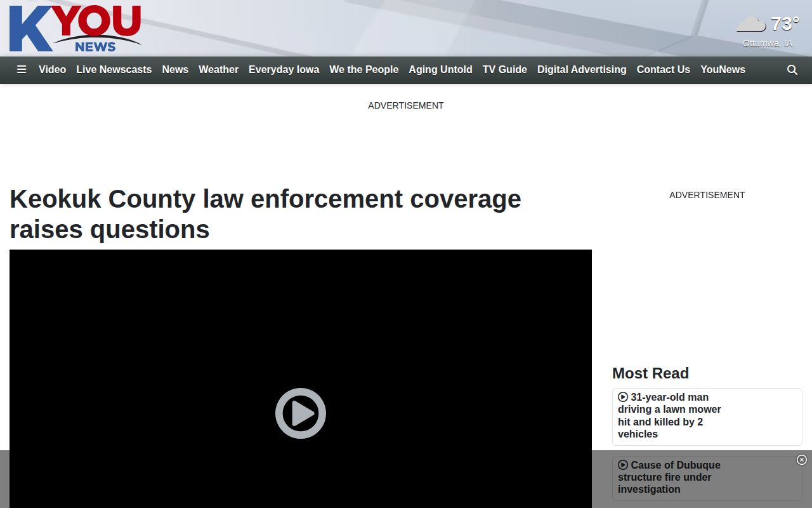
Task: Go to Aging Untold
Action: click(x=440, y=70)
